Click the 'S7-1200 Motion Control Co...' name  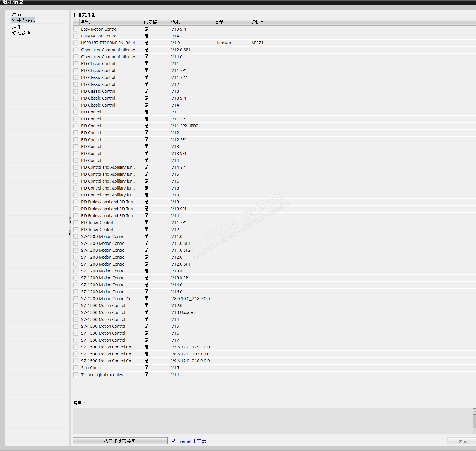coord(108,299)
